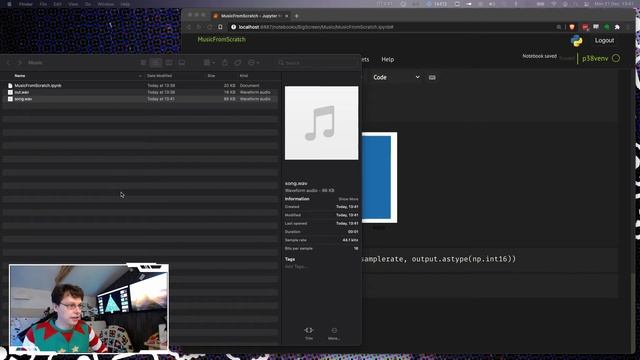This screenshot has height=360, width=640.
Task: Switch Finder to list view
Action: [x=156, y=63]
